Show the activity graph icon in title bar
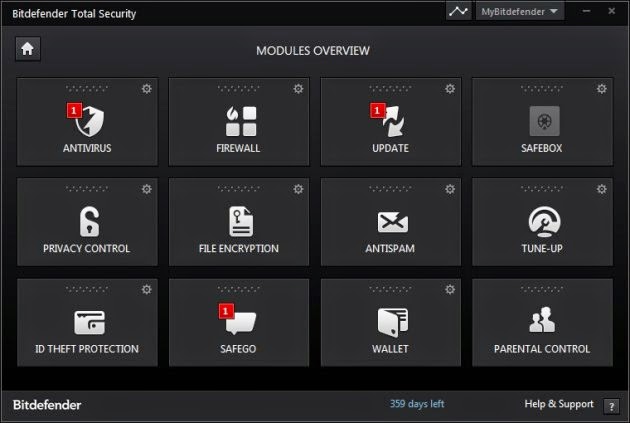630x423 pixels. (458, 11)
